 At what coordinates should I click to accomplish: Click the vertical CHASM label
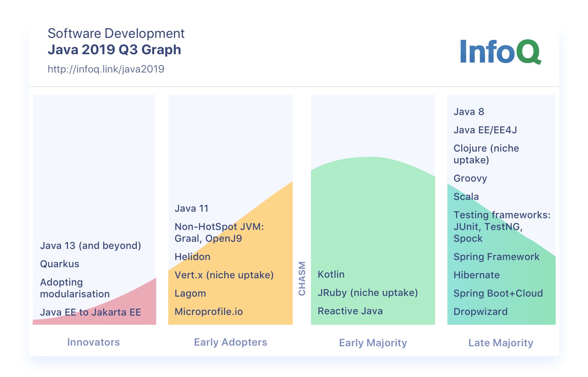[x=302, y=279]
